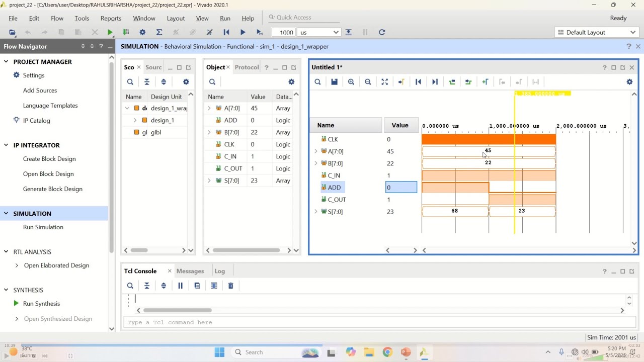Search inside the waveform window
Viewport: 644px width, 362px height.
tap(317, 82)
